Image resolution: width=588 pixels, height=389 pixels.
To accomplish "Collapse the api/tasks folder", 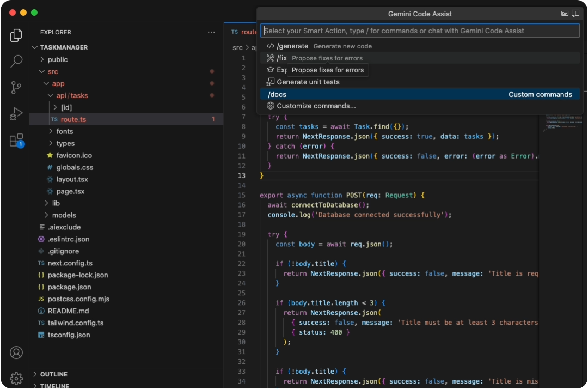I will point(51,95).
